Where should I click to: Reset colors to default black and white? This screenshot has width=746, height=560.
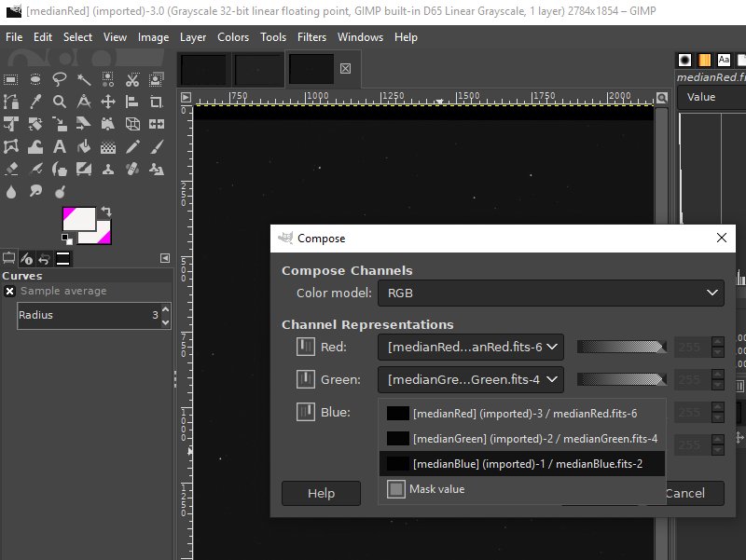point(67,239)
